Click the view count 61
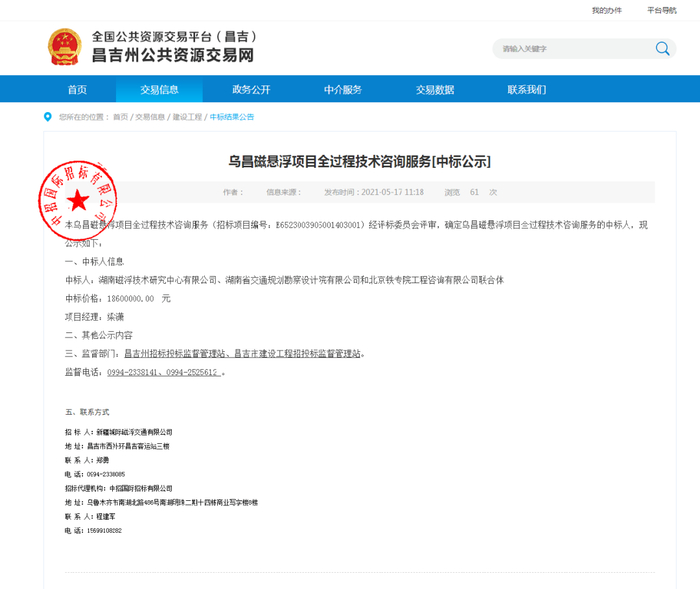Image resolution: width=700 pixels, height=589 pixels. pos(474,192)
